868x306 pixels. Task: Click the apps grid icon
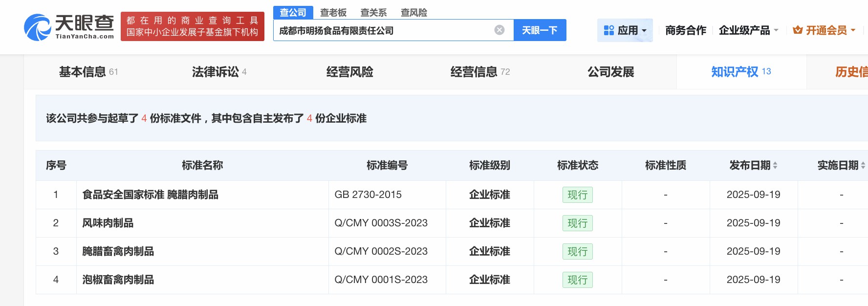[x=608, y=30]
